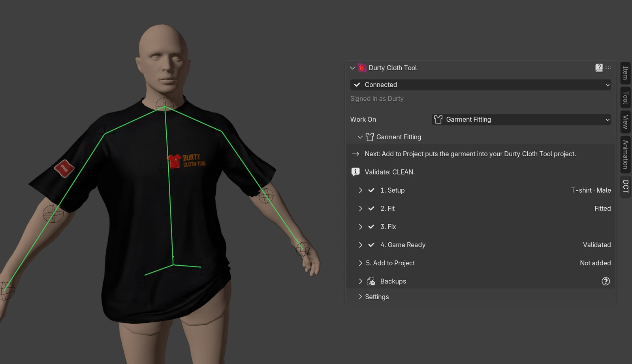Click checkmark beside 1. Setup

pyautogui.click(x=371, y=190)
